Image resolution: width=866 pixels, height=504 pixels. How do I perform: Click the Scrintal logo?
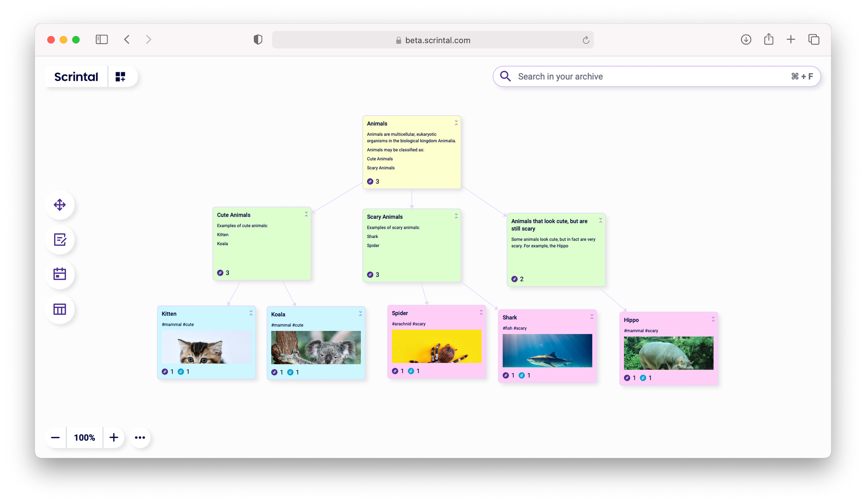click(x=76, y=77)
